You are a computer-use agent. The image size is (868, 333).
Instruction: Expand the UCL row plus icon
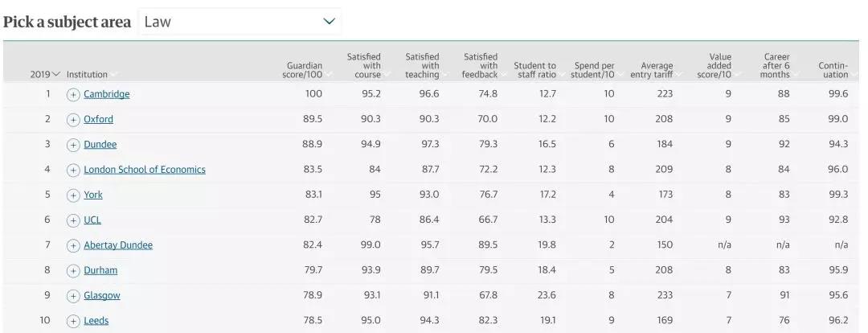click(x=73, y=220)
